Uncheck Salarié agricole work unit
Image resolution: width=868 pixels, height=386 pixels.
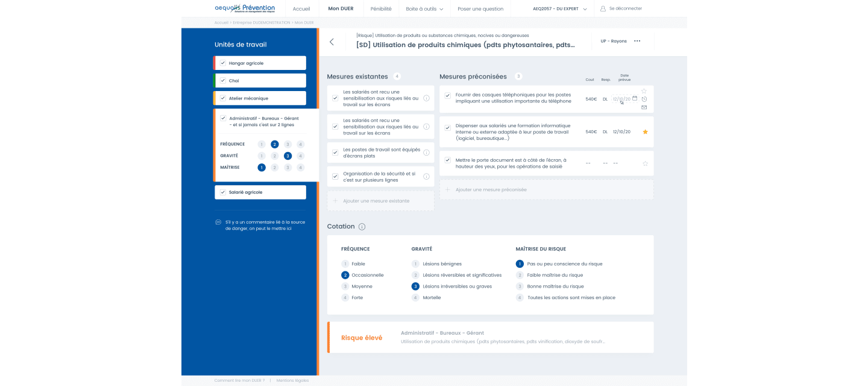tap(223, 192)
